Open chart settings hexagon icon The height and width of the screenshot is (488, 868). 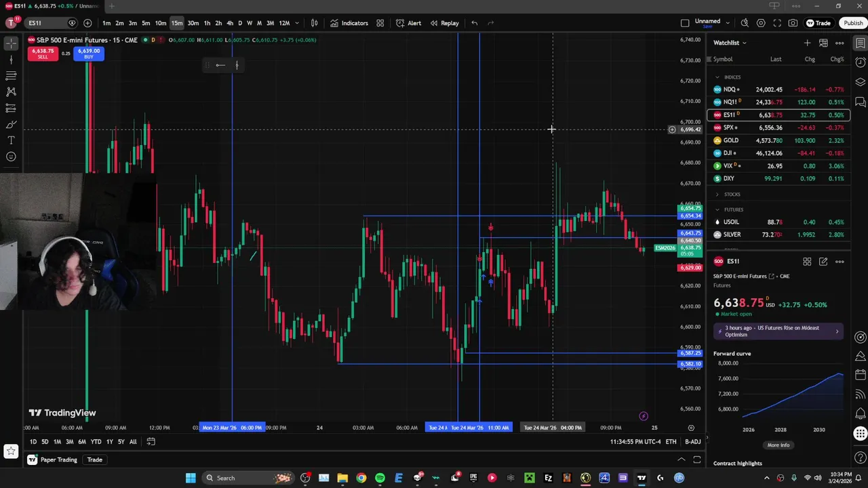point(761,23)
